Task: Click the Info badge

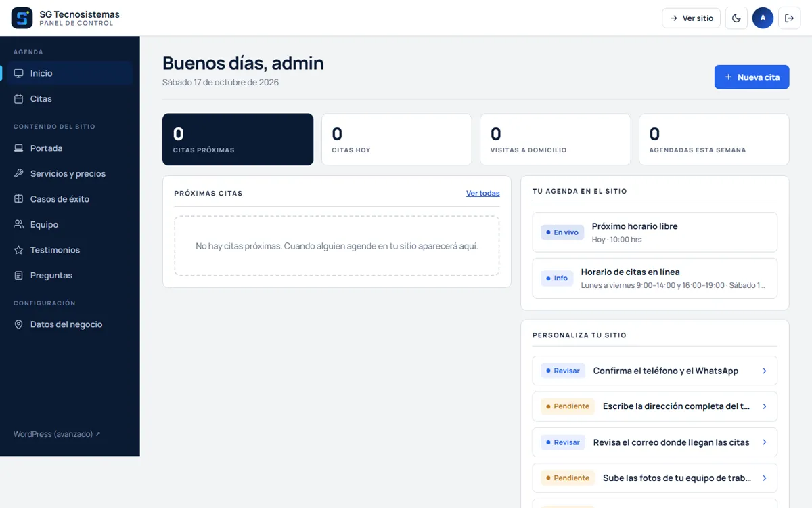Action: (x=557, y=278)
